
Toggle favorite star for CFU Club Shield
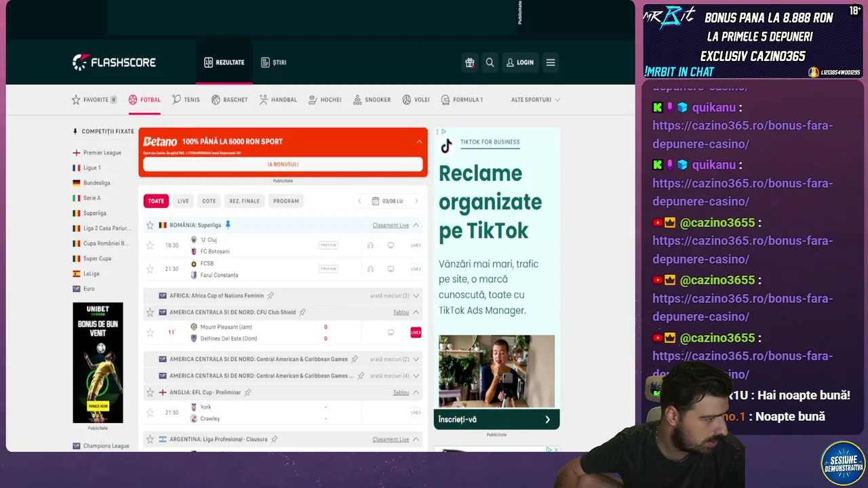click(151, 312)
